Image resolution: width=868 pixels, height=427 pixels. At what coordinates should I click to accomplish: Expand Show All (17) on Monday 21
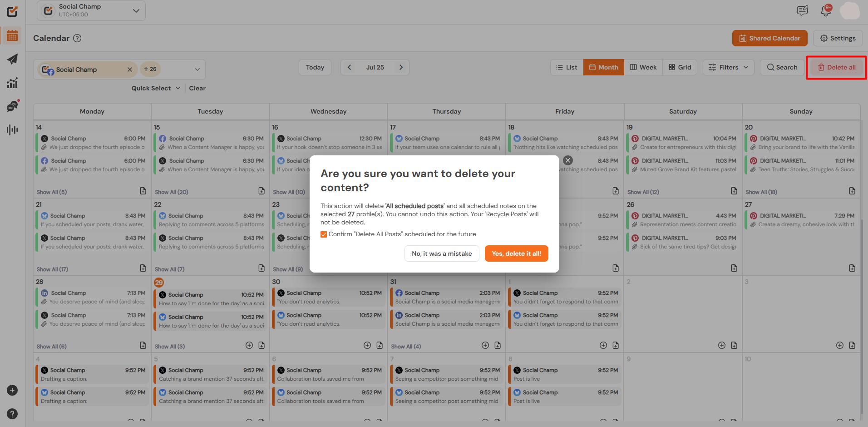[x=53, y=269]
